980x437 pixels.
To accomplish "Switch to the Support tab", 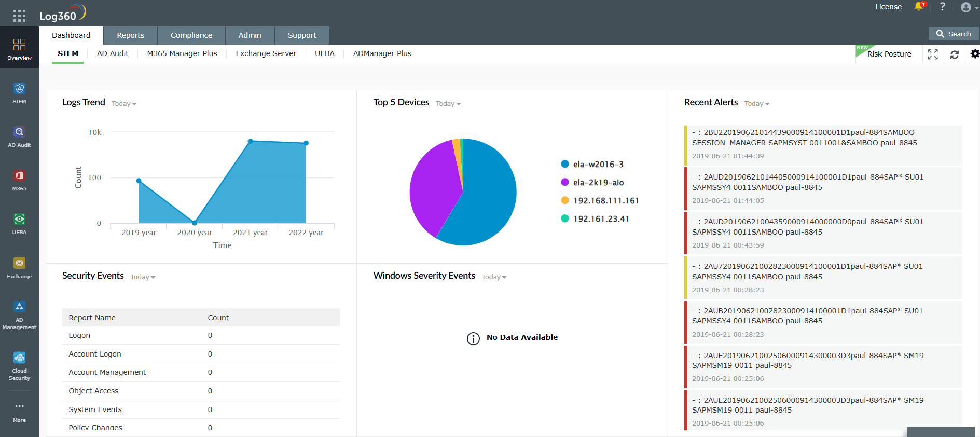I will coord(302,35).
